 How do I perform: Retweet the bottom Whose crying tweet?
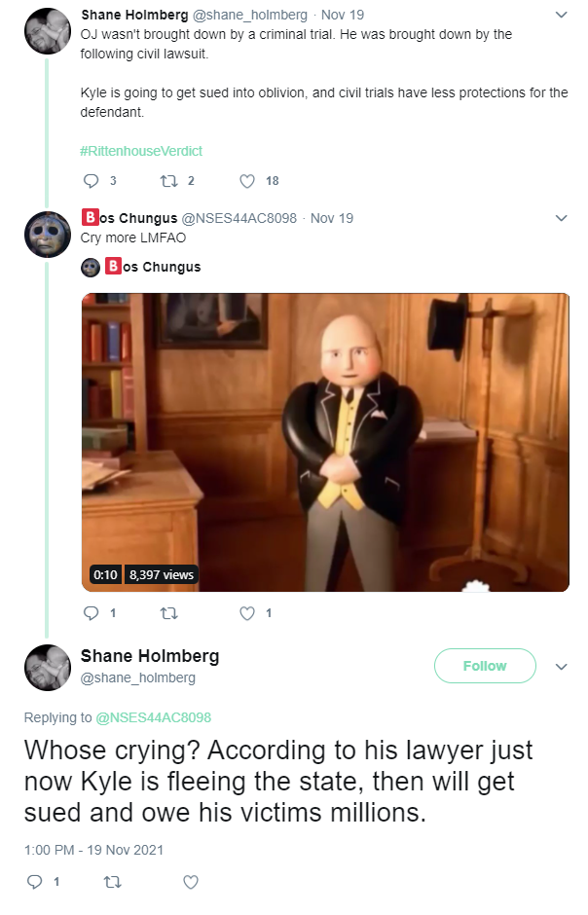click(x=113, y=882)
